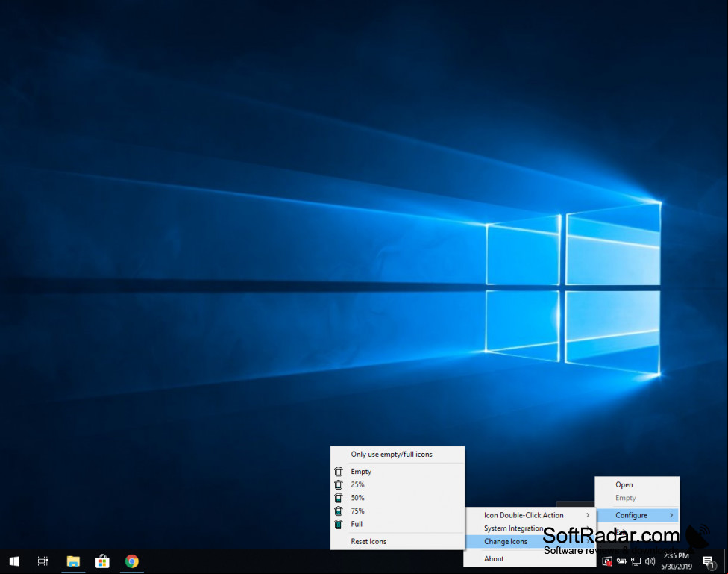Open the About menu item
Image resolution: width=728 pixels, height=574 pixels.
click(530, 558)
